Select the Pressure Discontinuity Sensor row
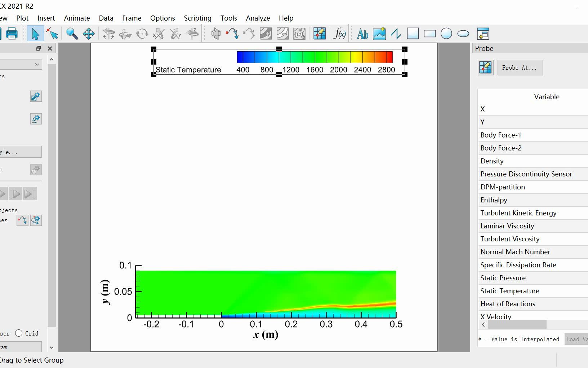 coord(533,174)
